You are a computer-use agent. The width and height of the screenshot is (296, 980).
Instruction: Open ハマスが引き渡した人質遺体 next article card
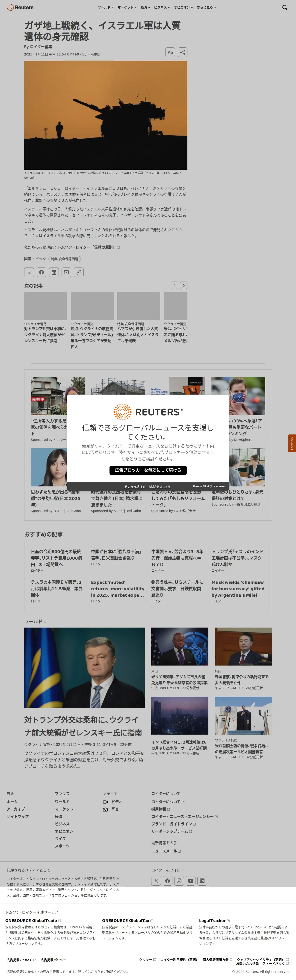[138, 335]
